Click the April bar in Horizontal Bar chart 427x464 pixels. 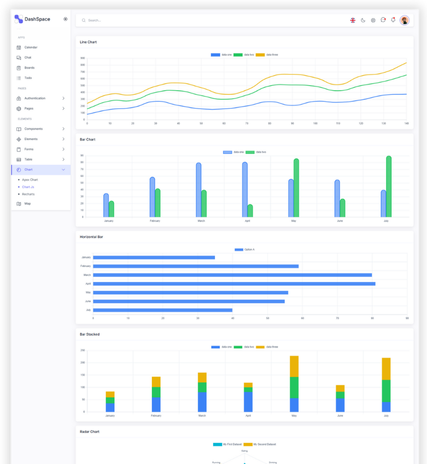(234, 284)
